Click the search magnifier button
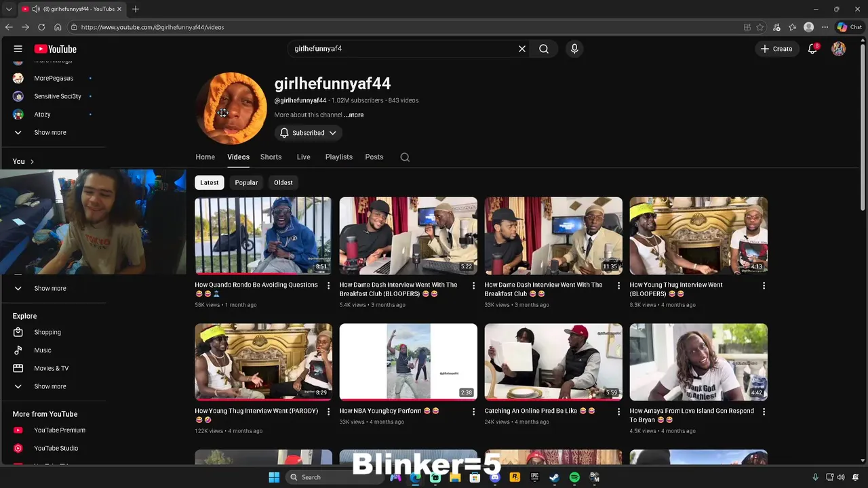 click(544, 49)
